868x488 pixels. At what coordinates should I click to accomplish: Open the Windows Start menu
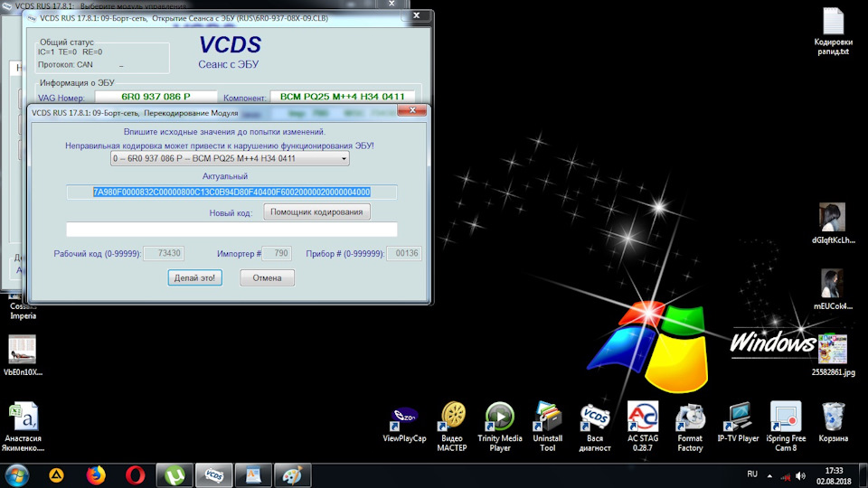16,475
